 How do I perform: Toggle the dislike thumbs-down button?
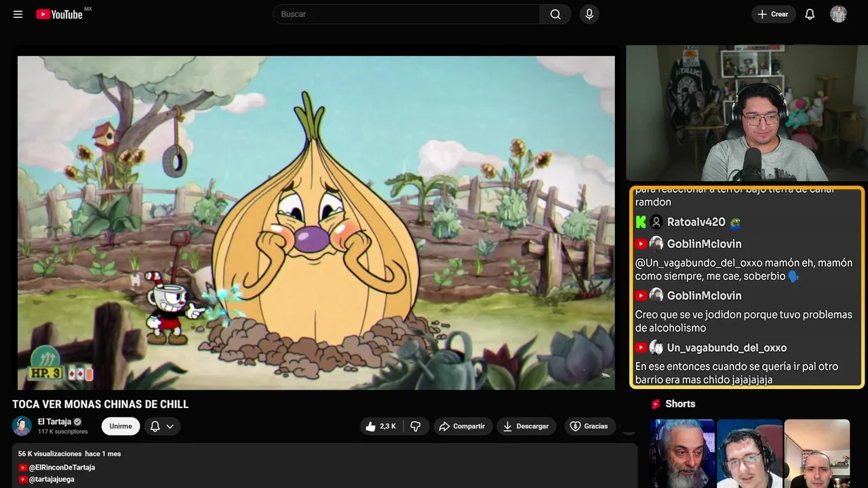[x=415, y=426]
